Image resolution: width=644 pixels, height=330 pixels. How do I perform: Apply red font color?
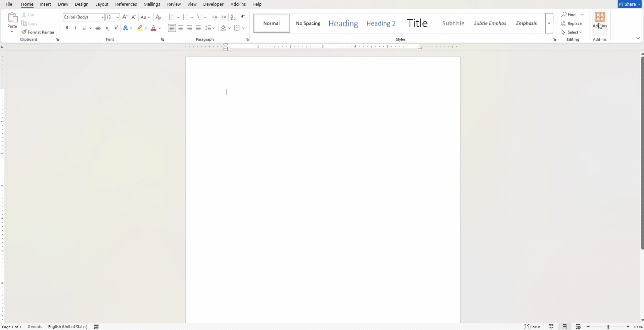pyautogui.click(x=153, y=28)
